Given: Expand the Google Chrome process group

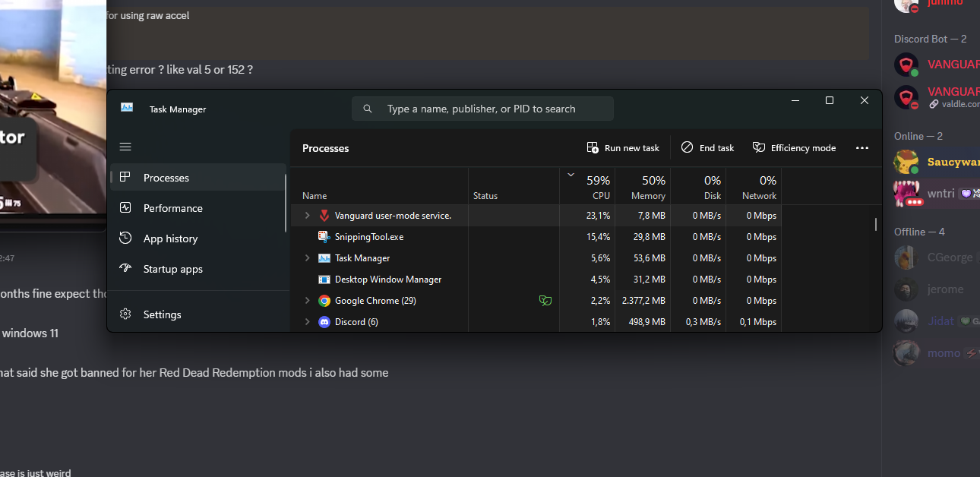Looking at the screenshot, I should pyautogui.click(x=307, y=301).
